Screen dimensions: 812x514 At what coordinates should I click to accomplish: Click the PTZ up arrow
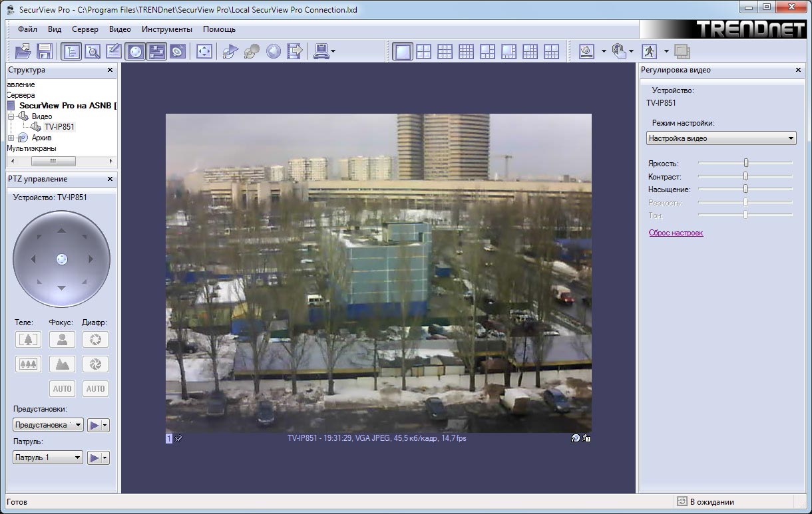pyautogui.click(x=62, y=231)
